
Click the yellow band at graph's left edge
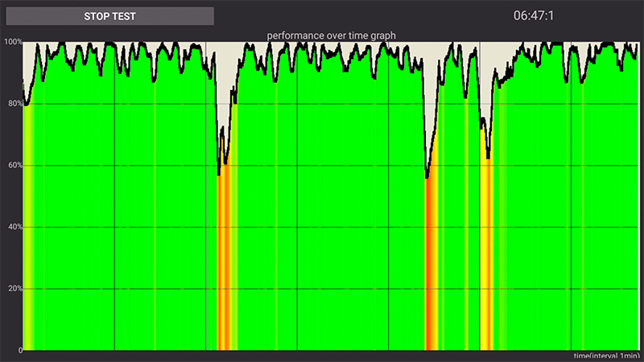pos(27,241)
